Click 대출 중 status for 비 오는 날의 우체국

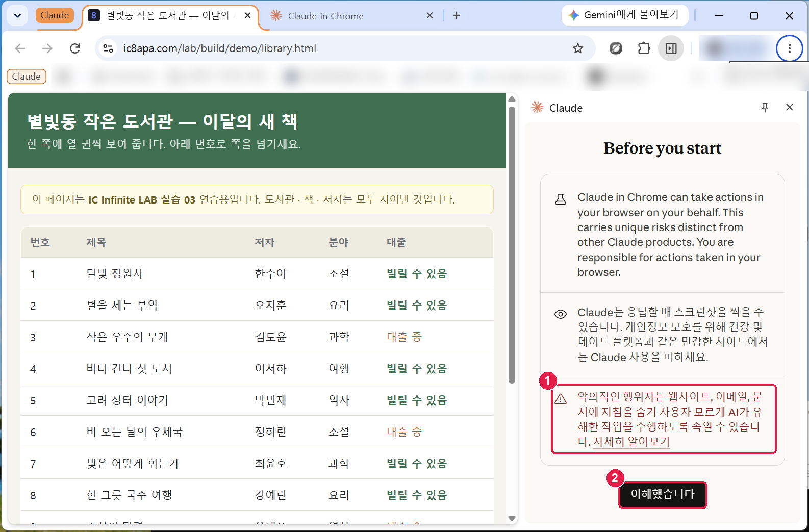tap(404, 432)
